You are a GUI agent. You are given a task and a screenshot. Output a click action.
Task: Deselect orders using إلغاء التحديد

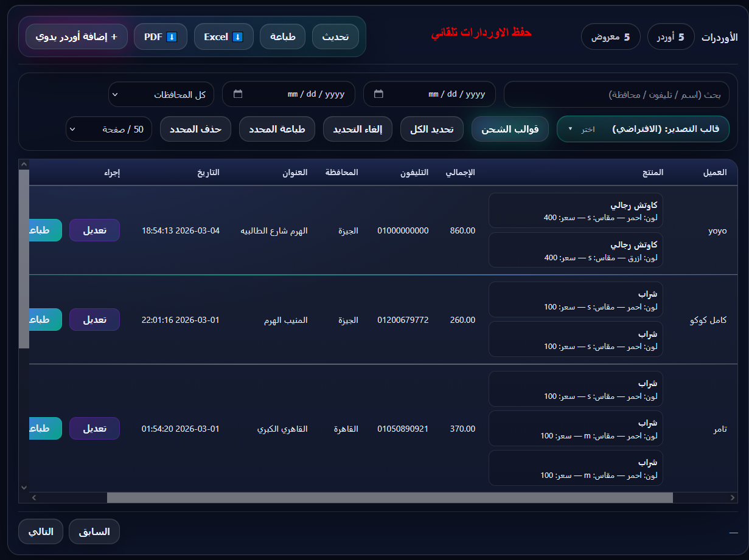358,129
